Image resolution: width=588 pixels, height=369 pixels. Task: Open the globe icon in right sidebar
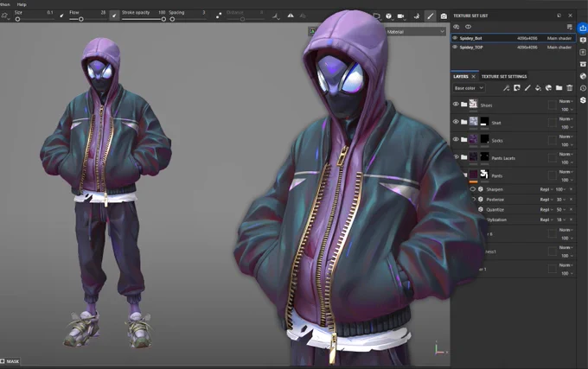pos(583,76)
